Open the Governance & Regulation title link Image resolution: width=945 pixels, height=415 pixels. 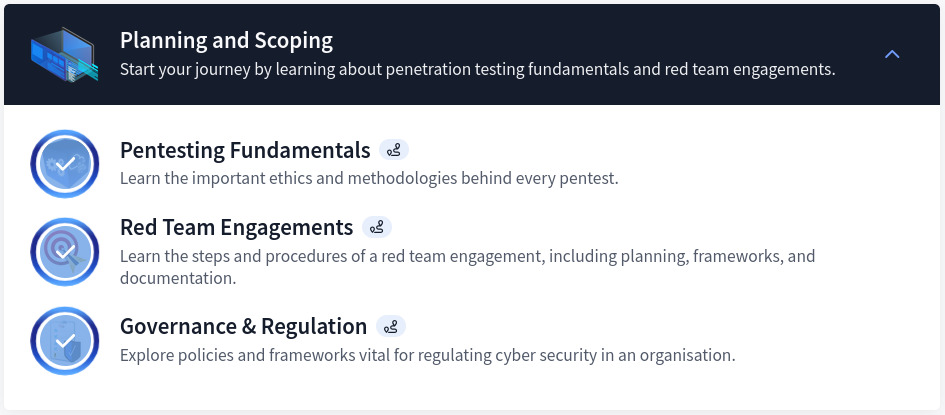click(243, 327)
